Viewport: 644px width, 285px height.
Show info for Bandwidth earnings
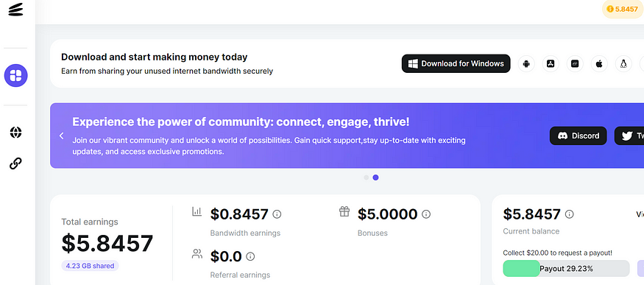pos(277,214)
